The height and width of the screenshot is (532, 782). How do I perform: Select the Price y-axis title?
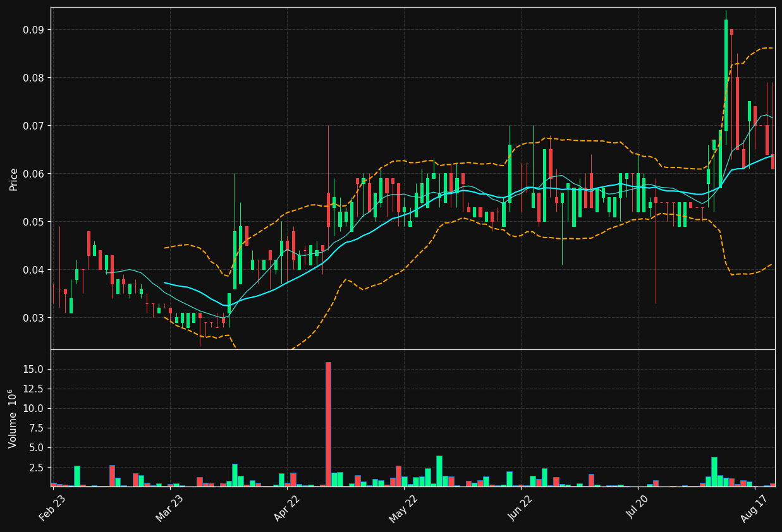(14, 179)
